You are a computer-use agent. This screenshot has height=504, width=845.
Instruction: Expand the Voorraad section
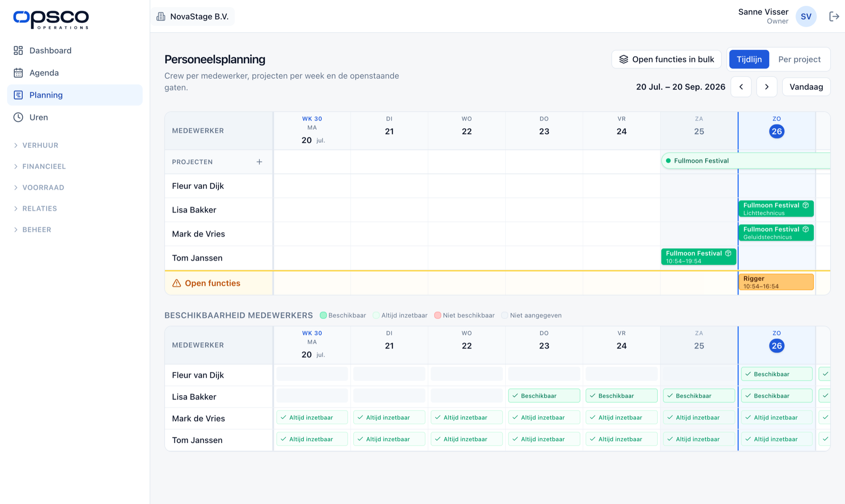click(39, 187)
